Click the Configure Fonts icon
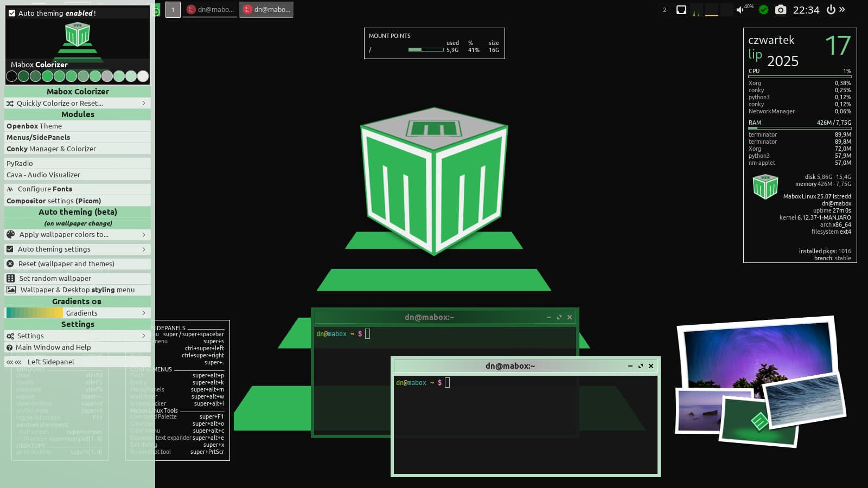The image size is (868, 488). point(10,189)
